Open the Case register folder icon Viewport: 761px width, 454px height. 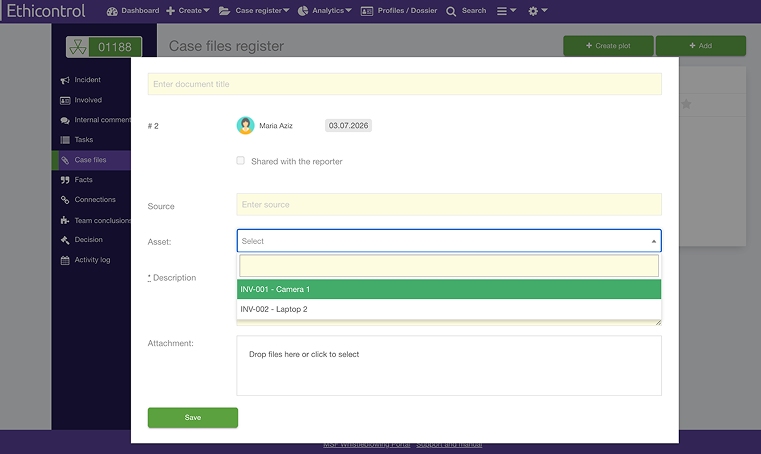point(224,11)
